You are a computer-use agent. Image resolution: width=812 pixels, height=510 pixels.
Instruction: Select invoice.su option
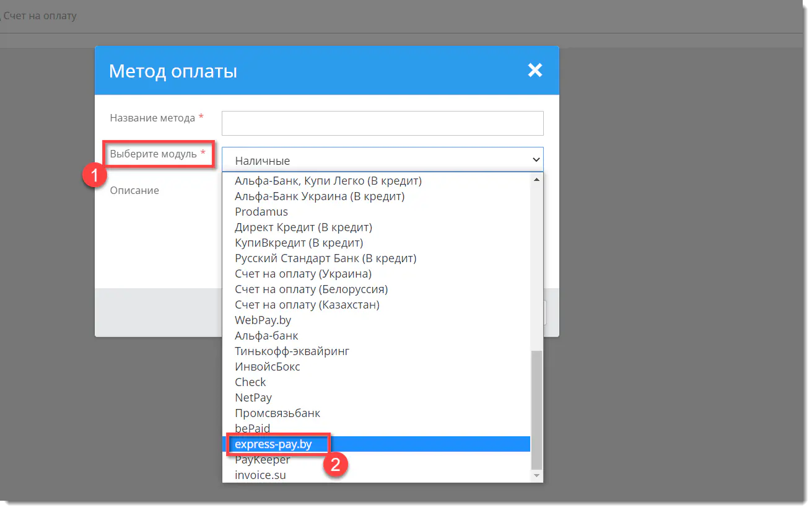click(260, 475)
